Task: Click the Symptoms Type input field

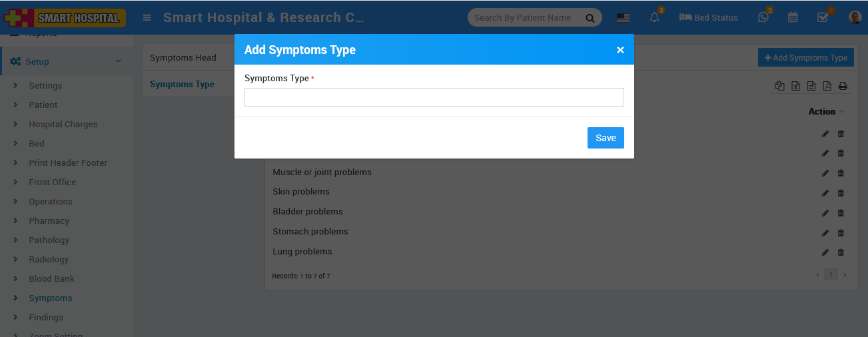Action: click(x=434, y=97)
